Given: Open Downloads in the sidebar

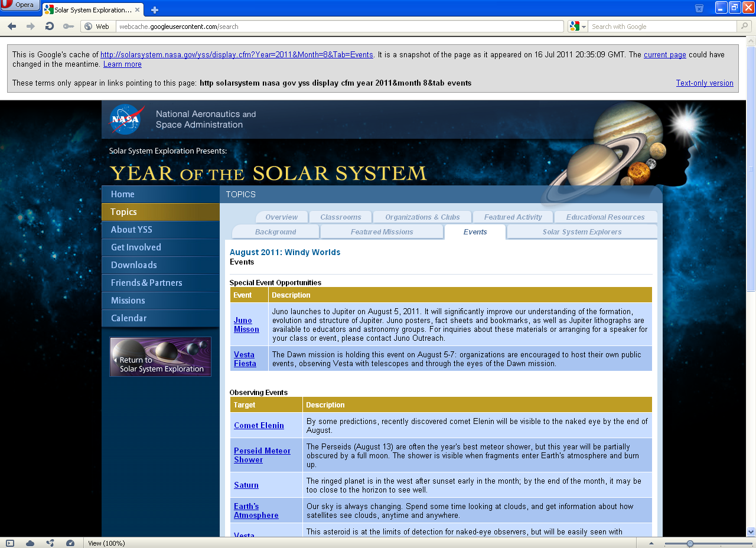Looking at the screenshot, I should coord(161,265).
